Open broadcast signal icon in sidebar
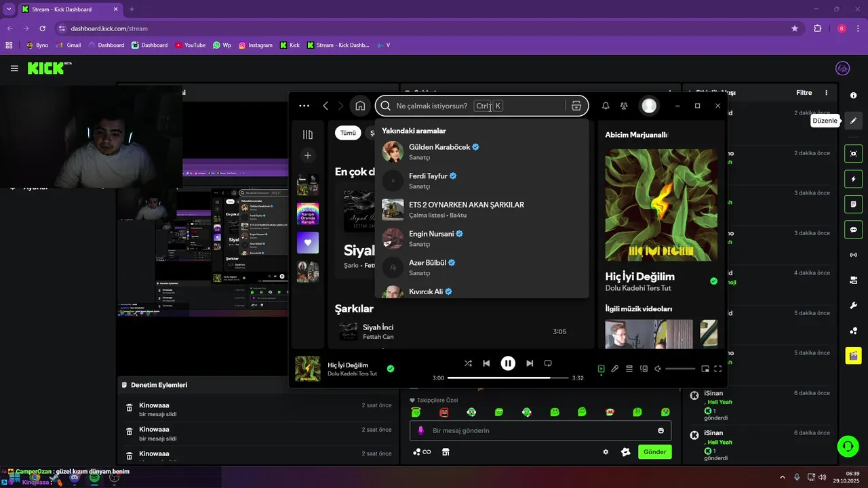 pos(854,255)
